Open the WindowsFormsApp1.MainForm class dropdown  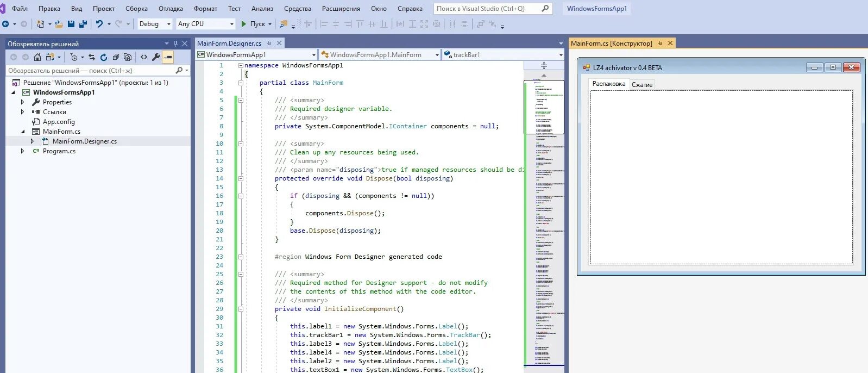(437, 55)
